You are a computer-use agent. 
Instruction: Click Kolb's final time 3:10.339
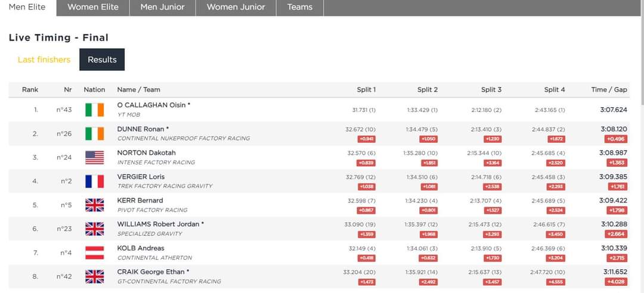pos(614,248)
